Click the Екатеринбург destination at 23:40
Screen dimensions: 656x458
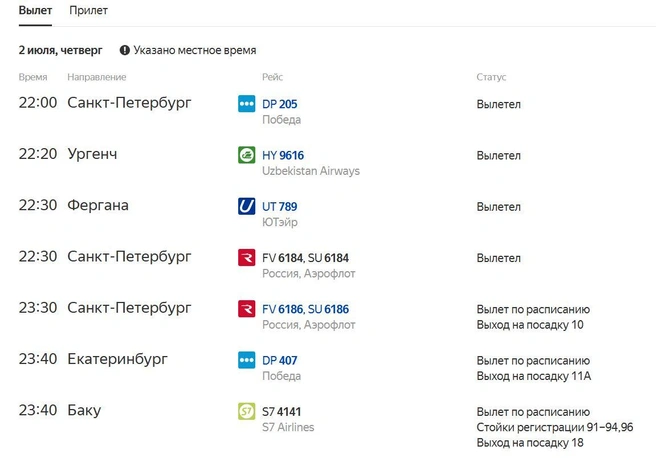[117, 359]
